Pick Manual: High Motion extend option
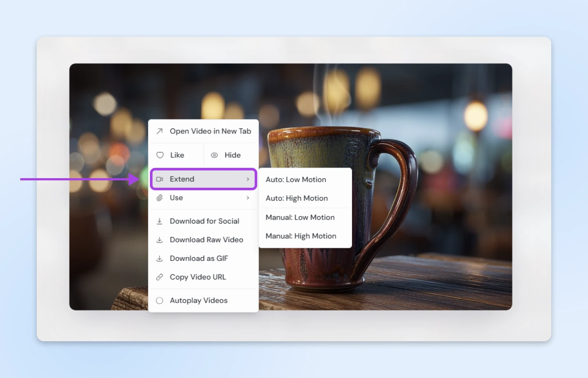Viewport: 588px width, 378px height. click(301, 236)
